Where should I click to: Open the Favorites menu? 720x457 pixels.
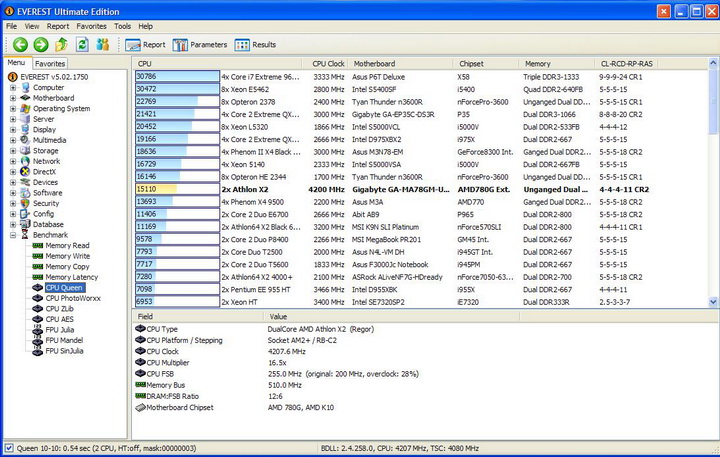tap(91, 26)
